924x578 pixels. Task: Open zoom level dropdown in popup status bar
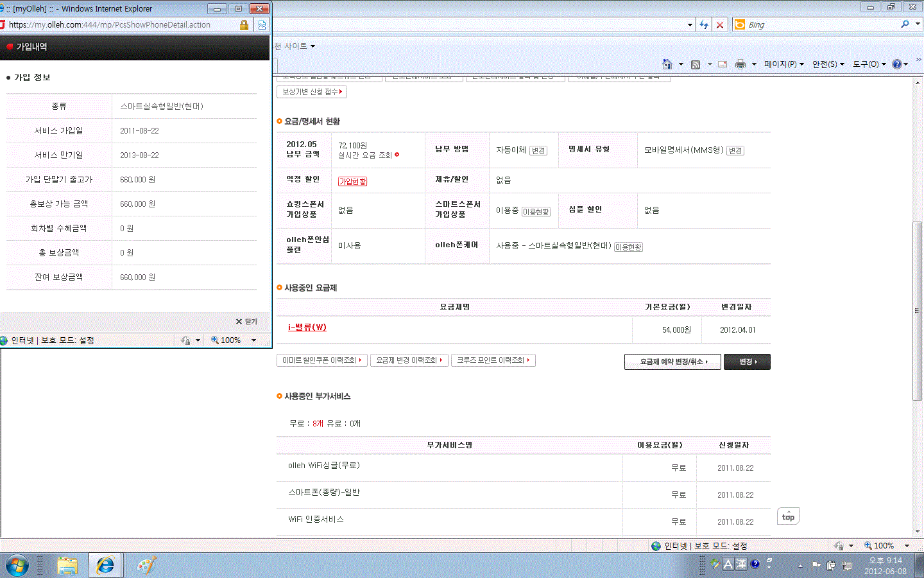[x=254, y=340]
